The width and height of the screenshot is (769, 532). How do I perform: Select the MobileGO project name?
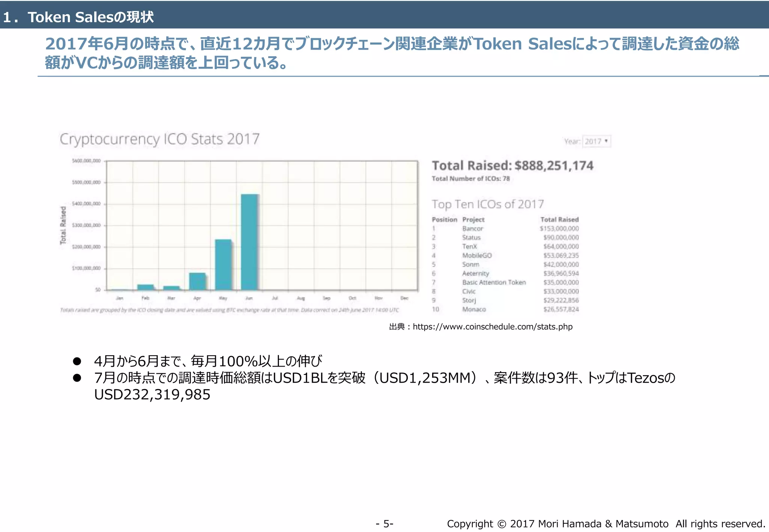tap(477, 255)
